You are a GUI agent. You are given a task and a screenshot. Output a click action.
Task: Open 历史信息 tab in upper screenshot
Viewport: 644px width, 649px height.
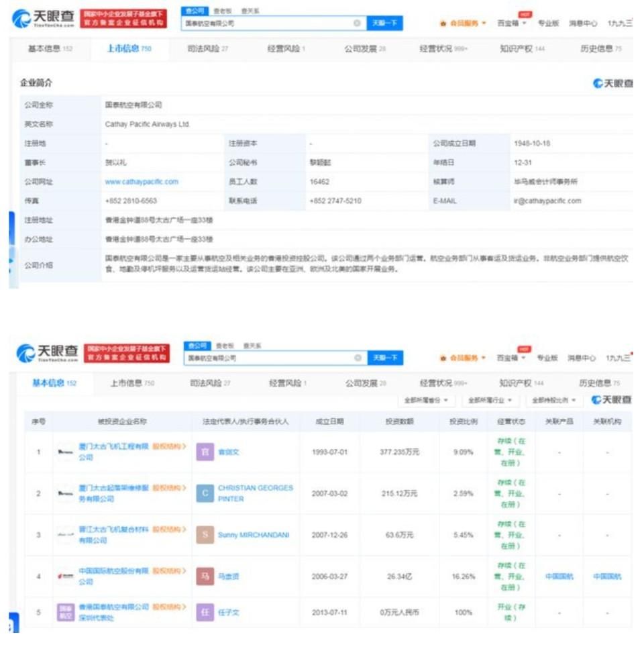pyautogui.click(x=601, y=49)
